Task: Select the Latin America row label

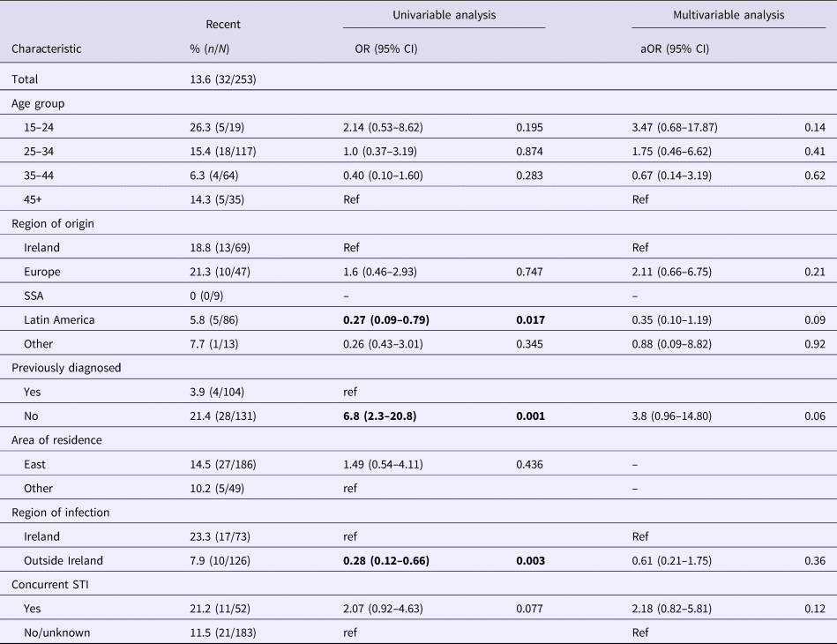Action: (64, 319)
